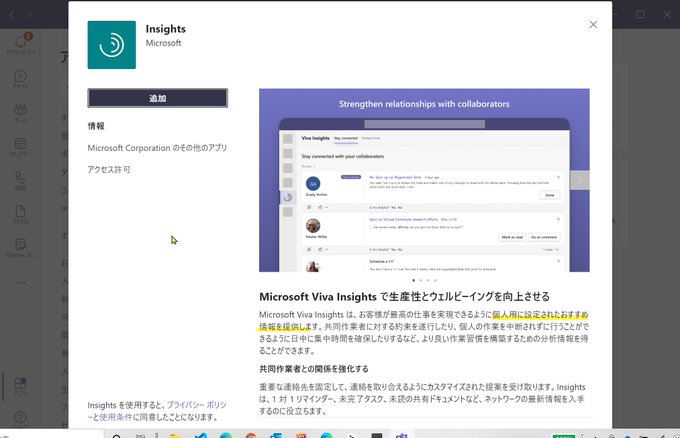This screenshot has height=438, width=680.
Task: Open Teams (チーム) in sidebar
Action: pos(20,113)
